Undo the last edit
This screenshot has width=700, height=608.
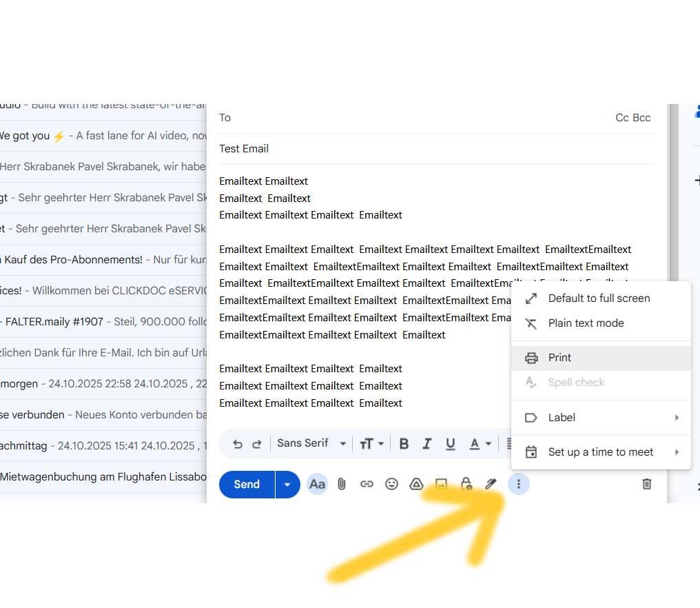pos(238,443)
